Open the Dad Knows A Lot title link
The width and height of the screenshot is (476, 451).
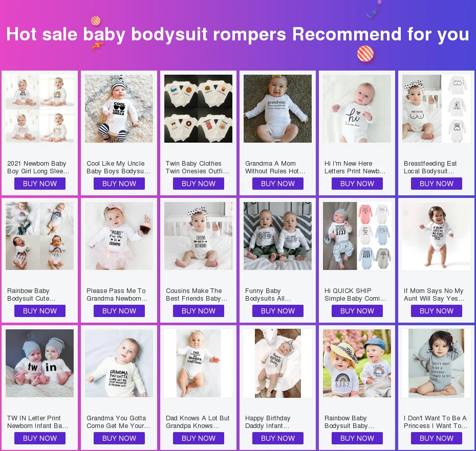[x=198, y=422]
